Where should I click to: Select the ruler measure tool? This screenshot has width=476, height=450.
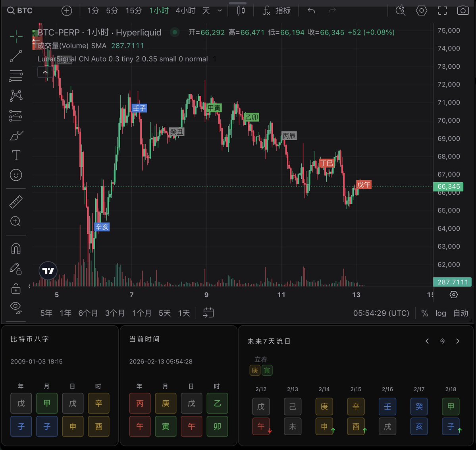tap(16, 202)
